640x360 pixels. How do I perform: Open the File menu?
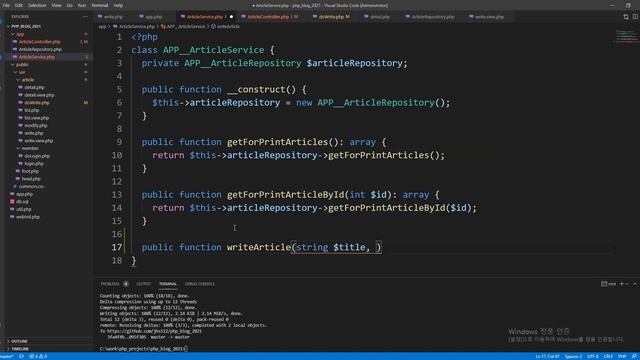(6, 5)
